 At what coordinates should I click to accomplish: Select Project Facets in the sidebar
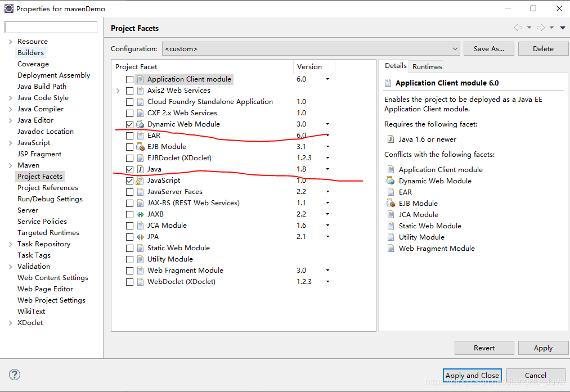click(40, 177)
